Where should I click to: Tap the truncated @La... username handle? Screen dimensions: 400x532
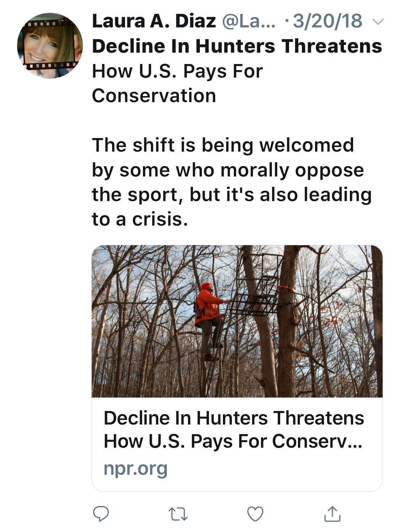249,21
